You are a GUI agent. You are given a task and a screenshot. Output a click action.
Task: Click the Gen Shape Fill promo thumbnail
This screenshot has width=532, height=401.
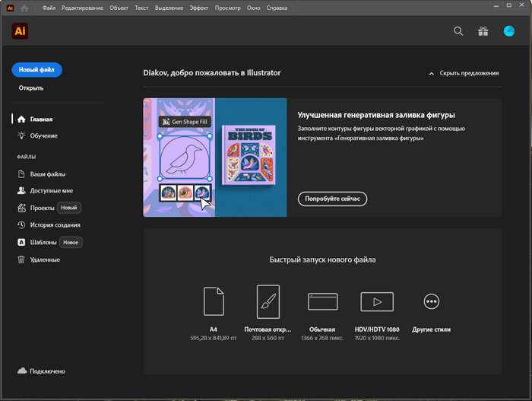[214, 158]
